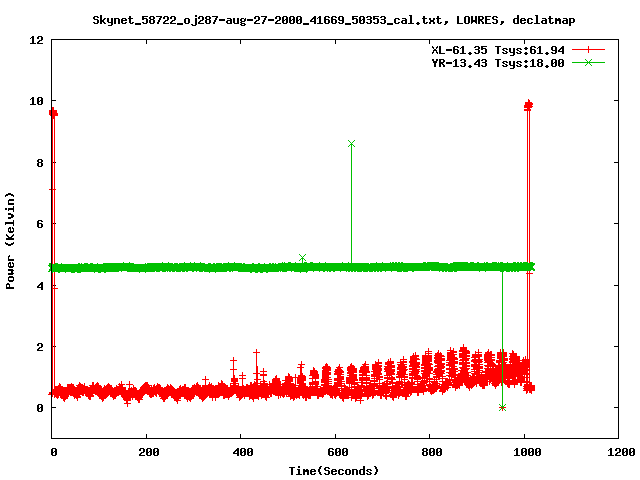Click the small green outlier marker near 530 seconds
Screen dimensions: 640x480
tap(302, 258)
